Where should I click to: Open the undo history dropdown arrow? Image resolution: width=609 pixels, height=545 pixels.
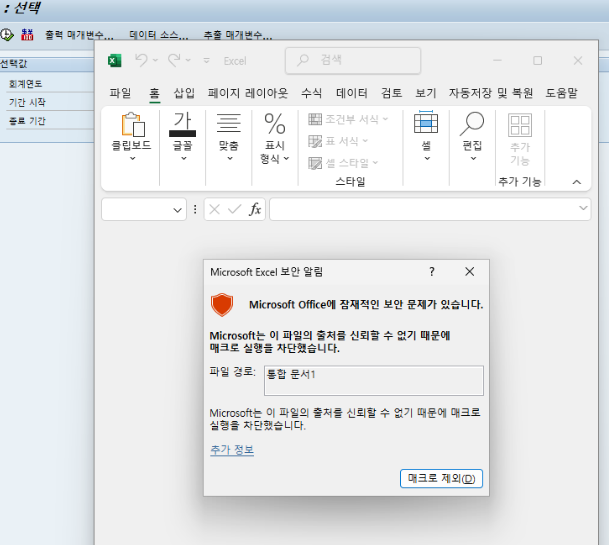coord(155,60)
